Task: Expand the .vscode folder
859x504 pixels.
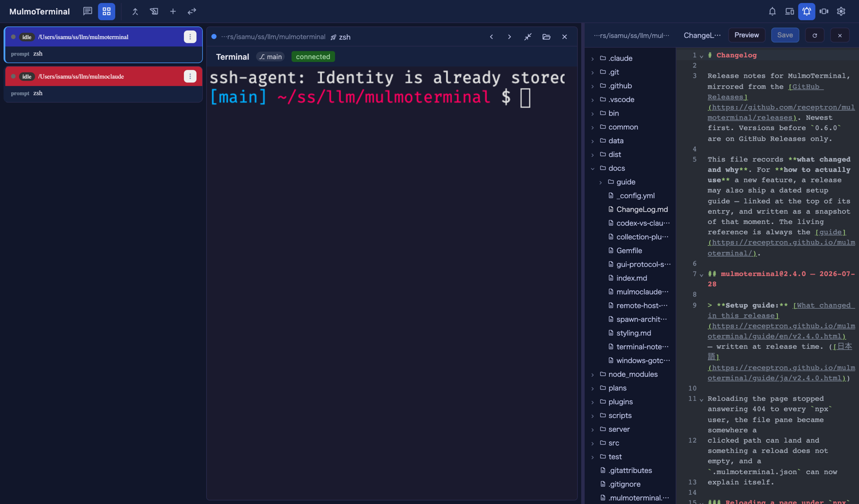Action: [631, 100]
